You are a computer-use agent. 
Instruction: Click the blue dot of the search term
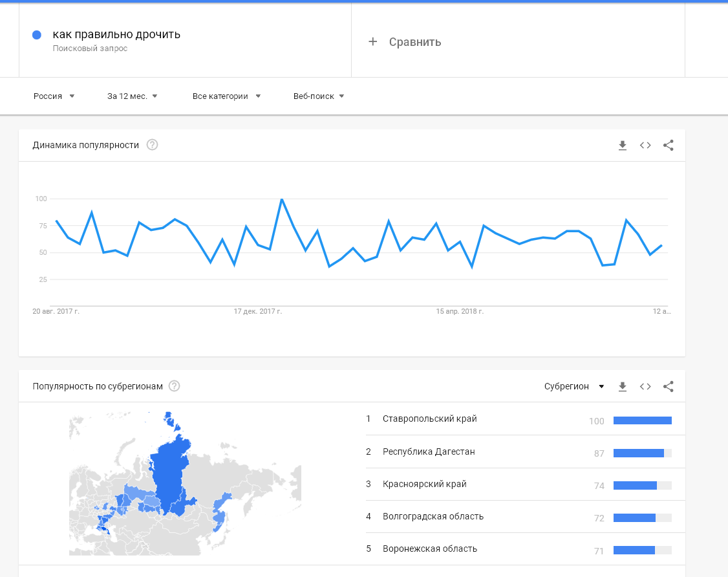tap(37, 35)
